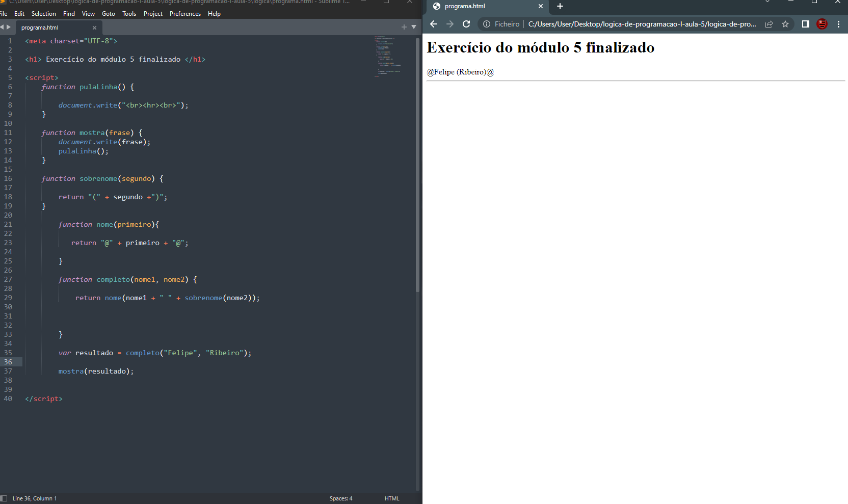This screenshot has width=848, height=504.
Task: Open the View menu
Action: tap(88, 14)
